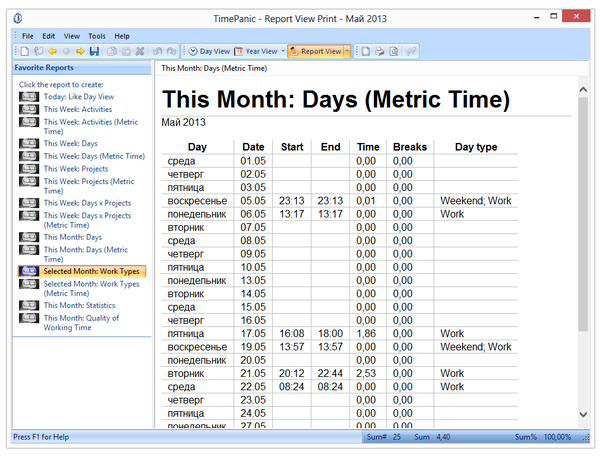The image size is (600, 456).
Task: Click the report scrollbar down arrow
Action: pos(583,414)
